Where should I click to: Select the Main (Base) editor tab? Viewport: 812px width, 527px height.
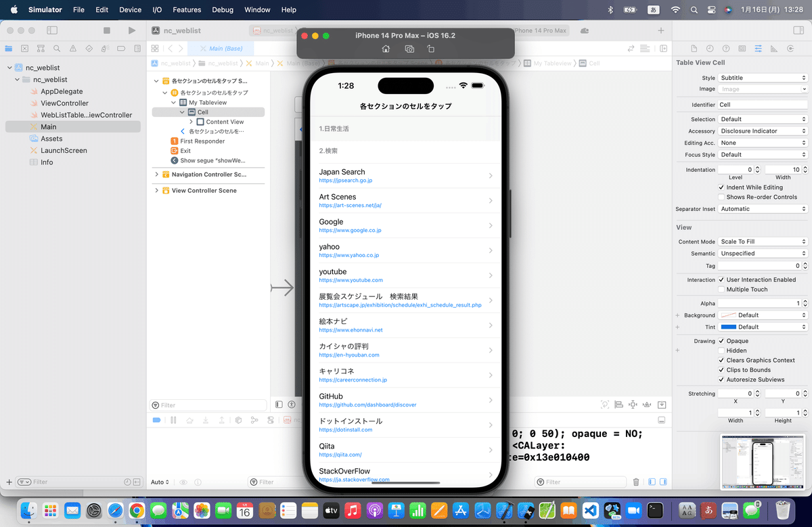pos(221,49)
